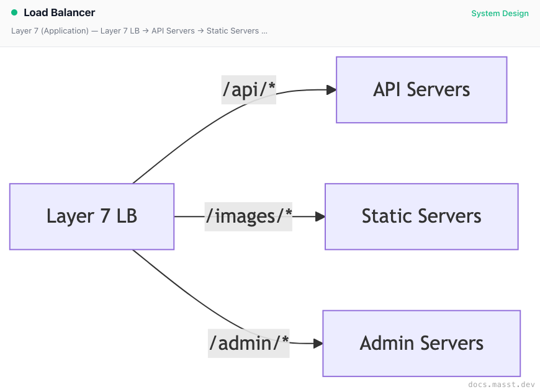Select the Admin Servers node
Screen dimensions: 540x392
[x=421, y=344]
